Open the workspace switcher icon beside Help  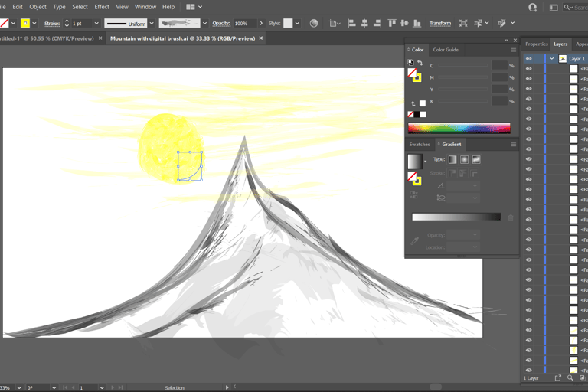(x=194, y=7)
